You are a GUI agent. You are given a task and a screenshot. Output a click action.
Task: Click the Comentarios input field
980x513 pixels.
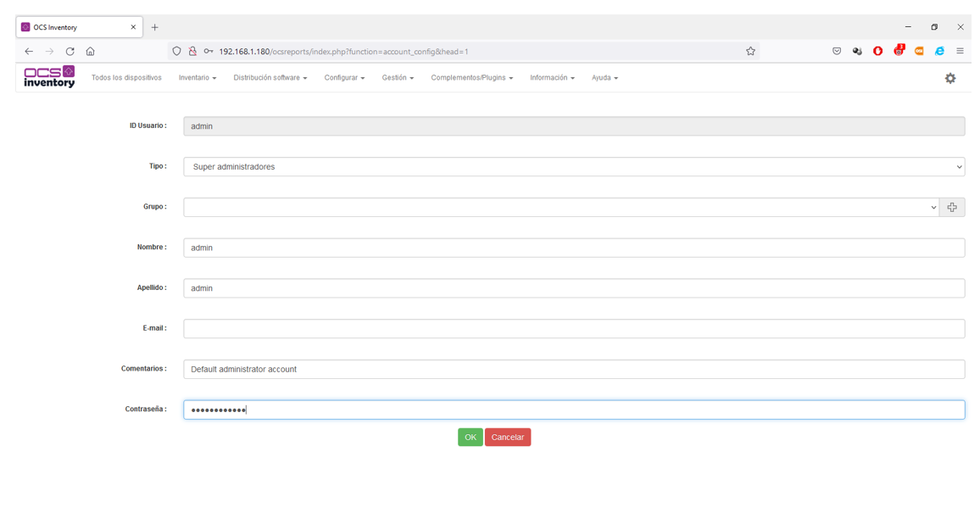[x=574, y=370]
